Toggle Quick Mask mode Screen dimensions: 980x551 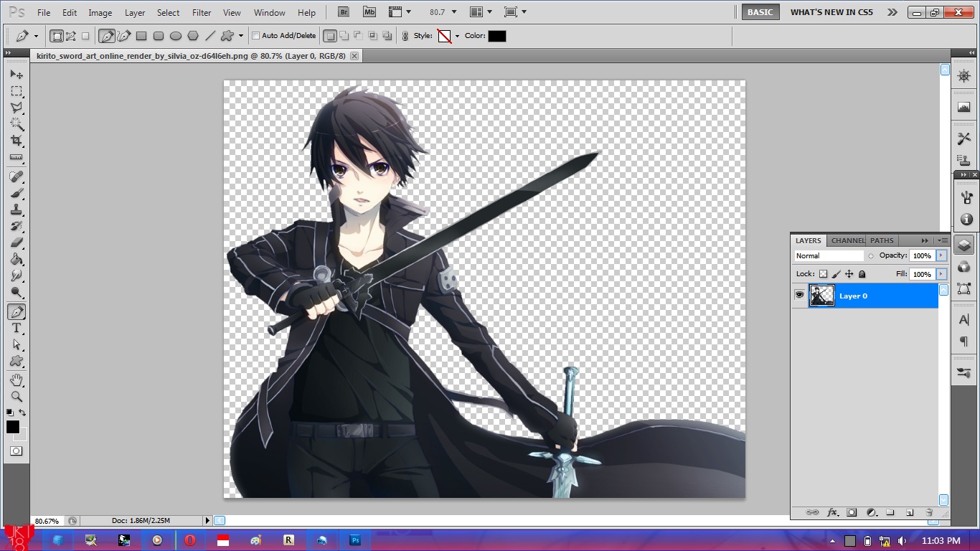17,451
